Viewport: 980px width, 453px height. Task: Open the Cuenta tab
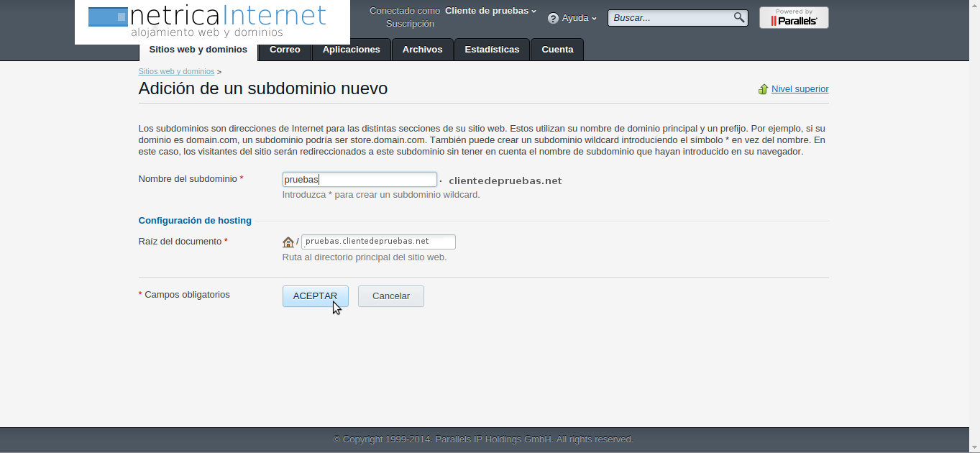pos(557,50)
